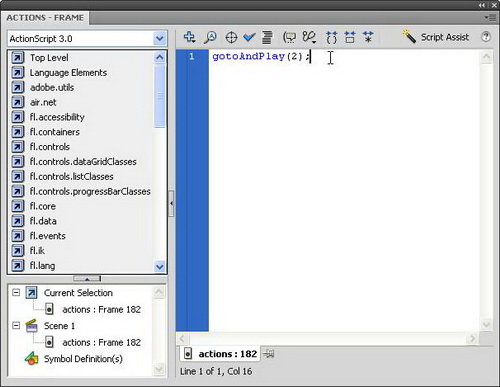Select the fl.lang package

tap(42, 266)
